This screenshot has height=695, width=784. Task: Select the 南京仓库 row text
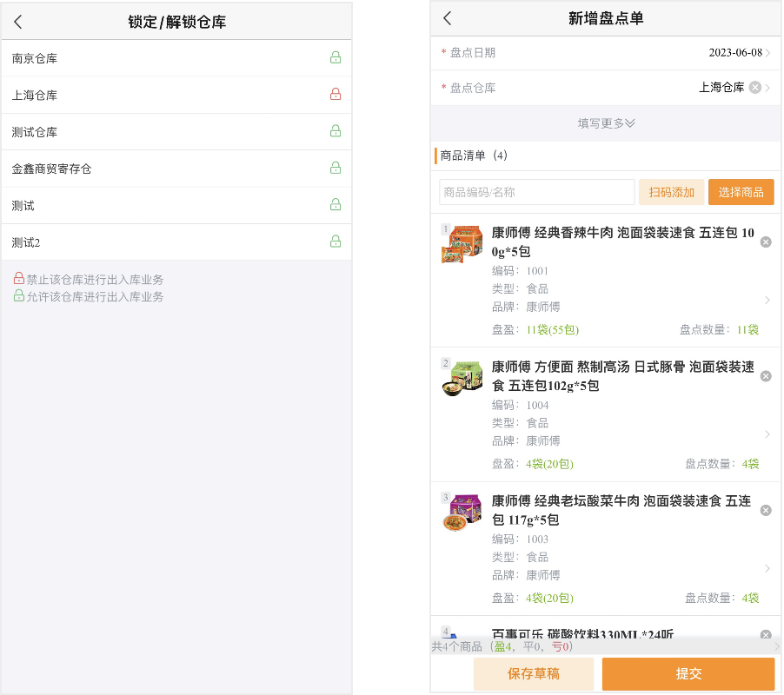(35, 58)
